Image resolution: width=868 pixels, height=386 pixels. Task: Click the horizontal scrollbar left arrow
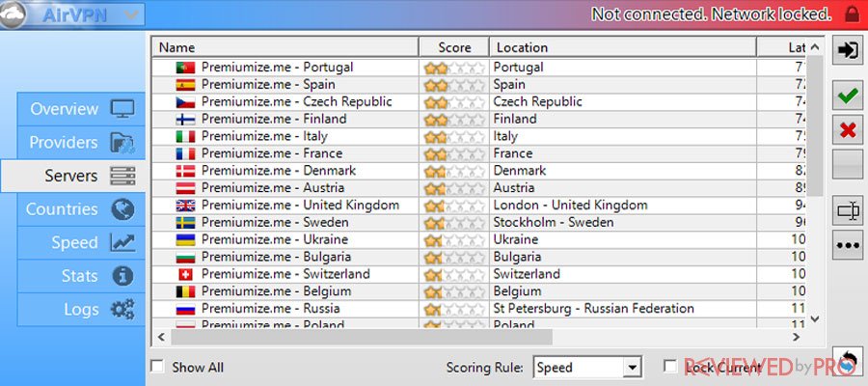point(161,337)
